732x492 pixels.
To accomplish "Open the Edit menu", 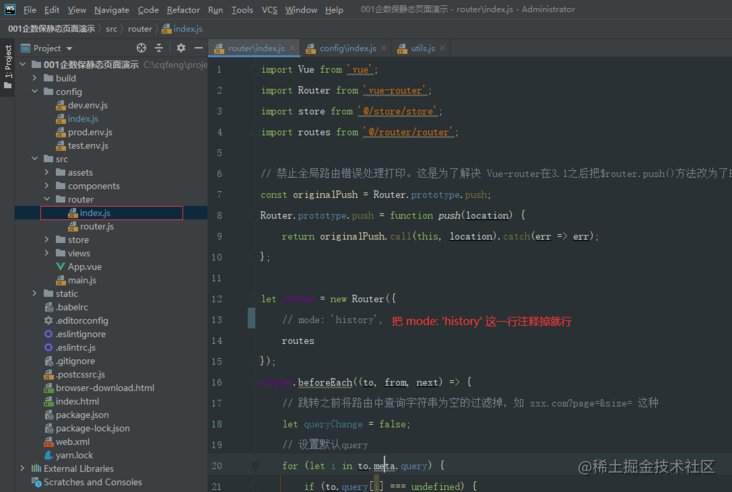I will (x=52, y=10).
